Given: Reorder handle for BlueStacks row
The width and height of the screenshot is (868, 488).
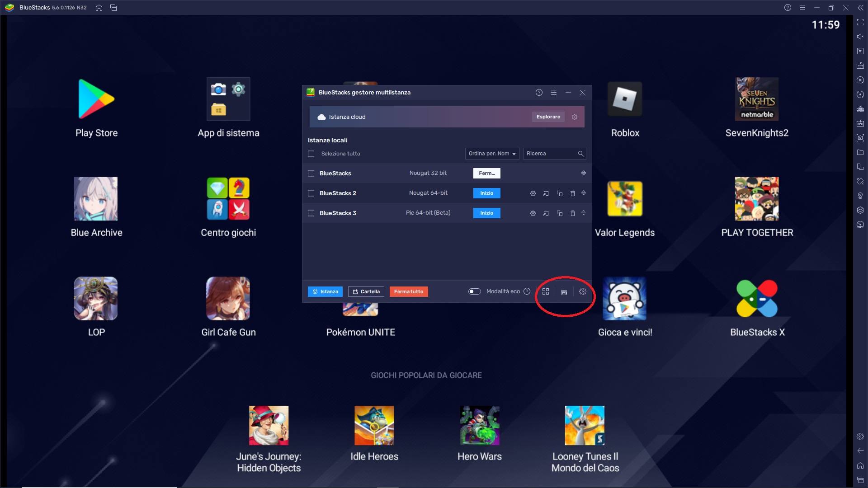Looking at the screenshot, I should [584, 173].
